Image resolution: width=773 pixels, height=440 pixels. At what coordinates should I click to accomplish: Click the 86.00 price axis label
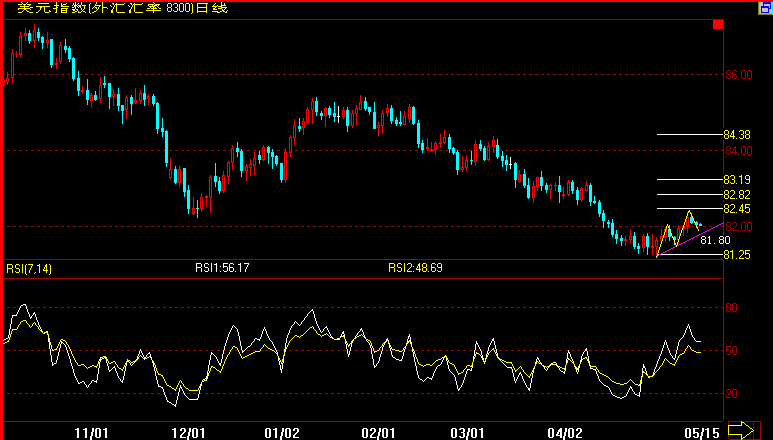[x=738, y=75]
